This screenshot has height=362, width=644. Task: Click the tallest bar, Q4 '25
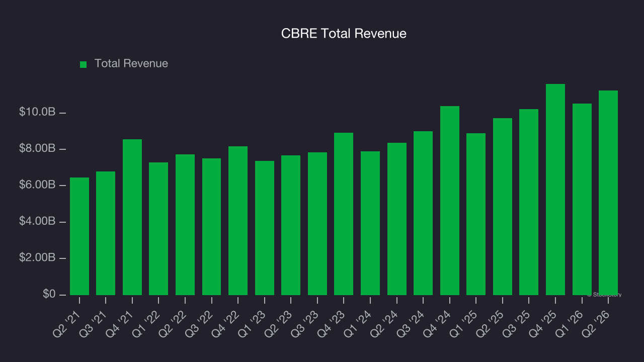tap(555, 190)
